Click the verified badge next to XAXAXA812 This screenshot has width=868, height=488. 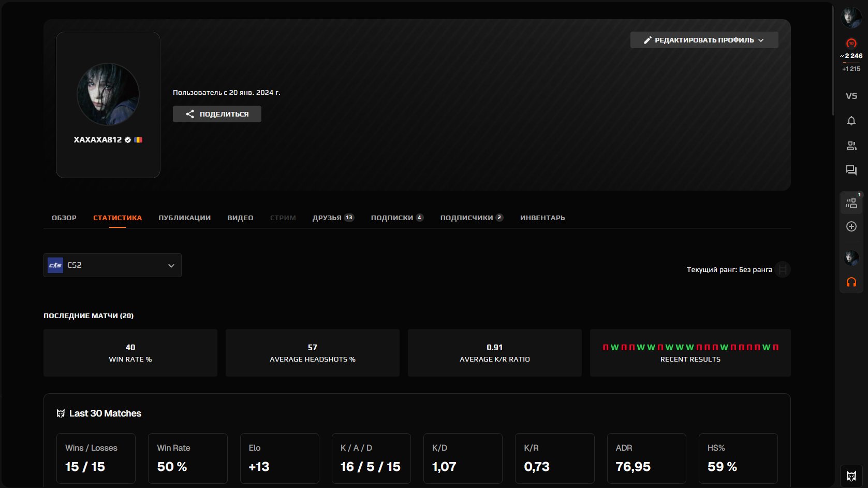pyautogui.click(x=127, y=139)
